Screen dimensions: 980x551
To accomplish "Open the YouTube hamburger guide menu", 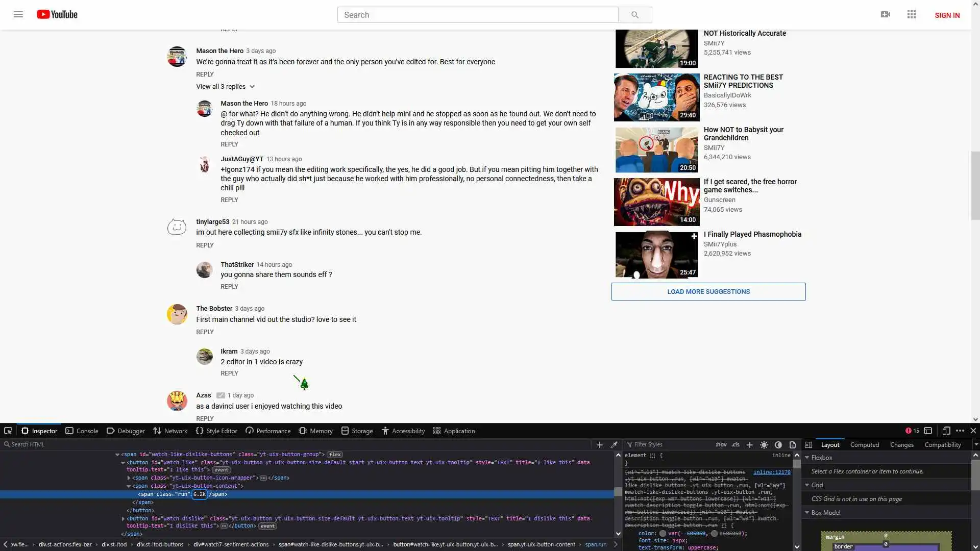I will click(18, 15).
